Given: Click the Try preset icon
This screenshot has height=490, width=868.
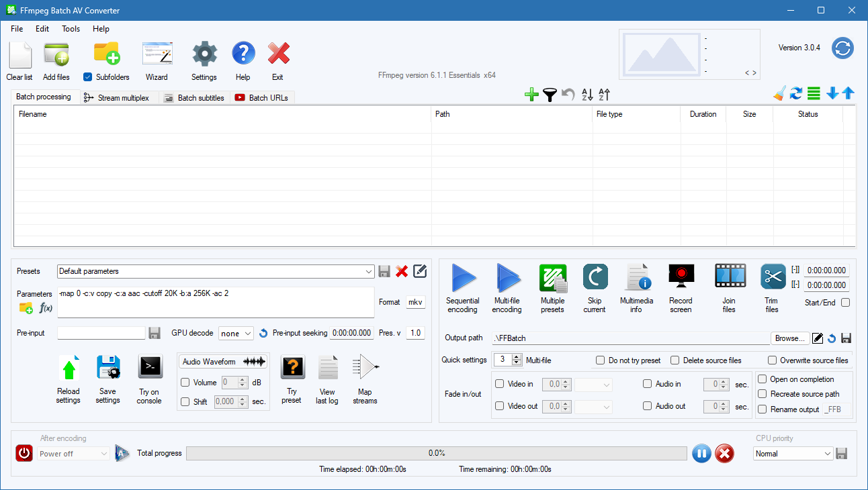Looking at the screenshot, I should [x=292, y=368].
